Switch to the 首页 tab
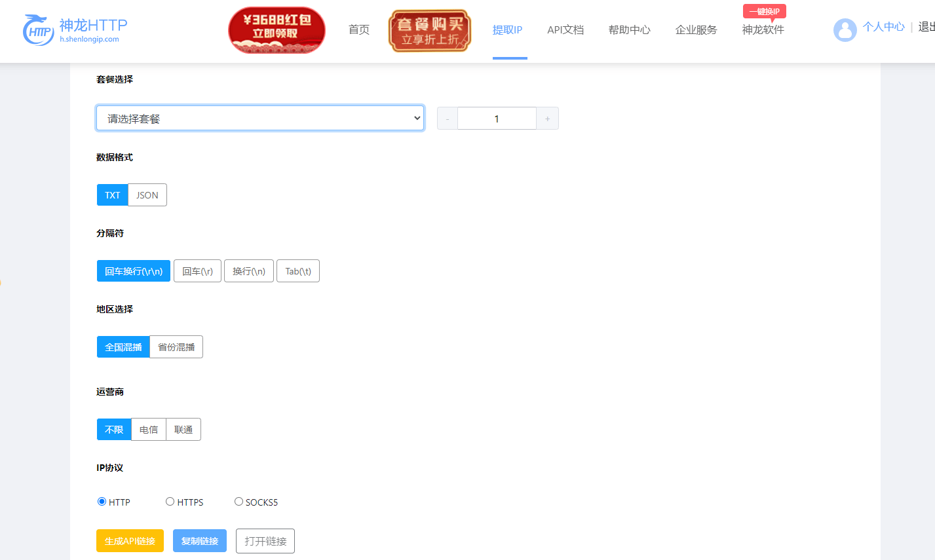The image size is (935, 560). click(x=358, y=30)
